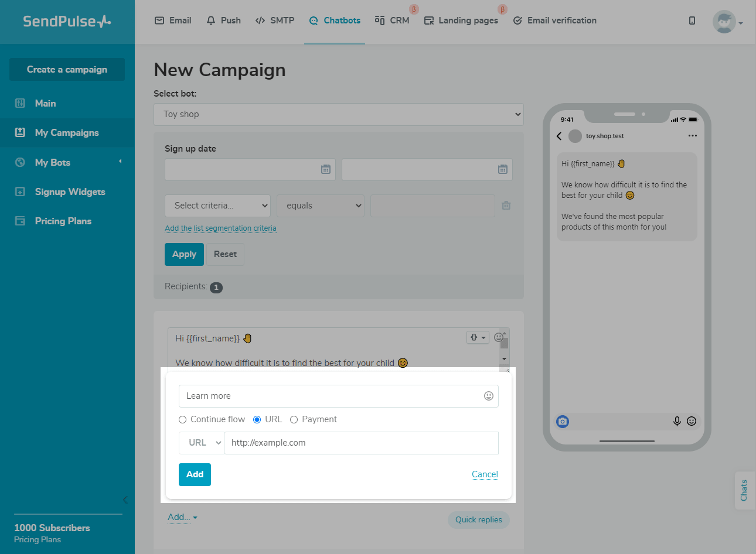Open the variables curly braces menu
The image size is (756, 554).
click(x=478, y=337)
